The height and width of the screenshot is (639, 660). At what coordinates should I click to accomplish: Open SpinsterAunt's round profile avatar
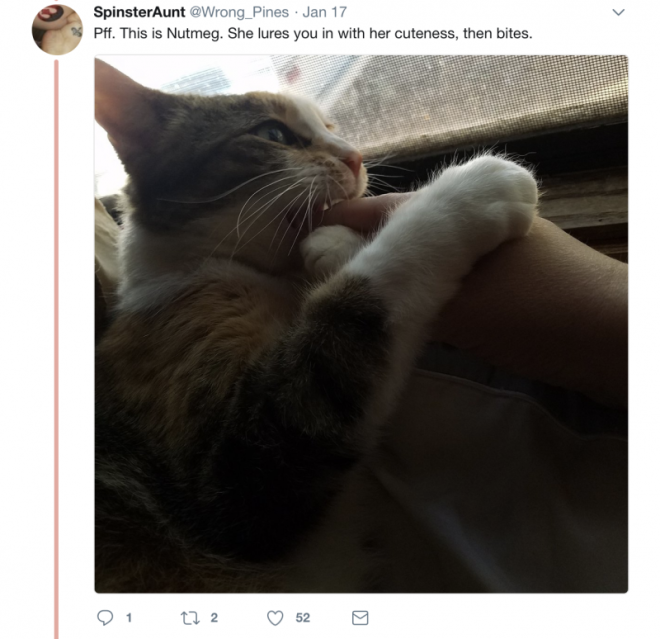pos(58,30)
